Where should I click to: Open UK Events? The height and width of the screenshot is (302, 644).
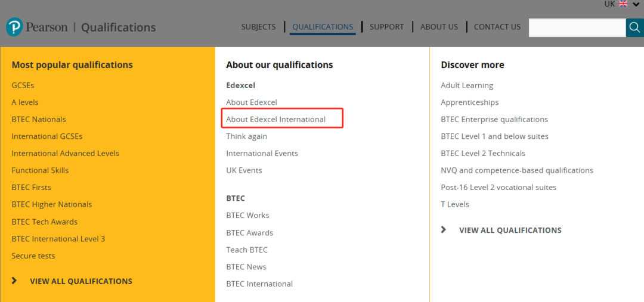[244, 170]
